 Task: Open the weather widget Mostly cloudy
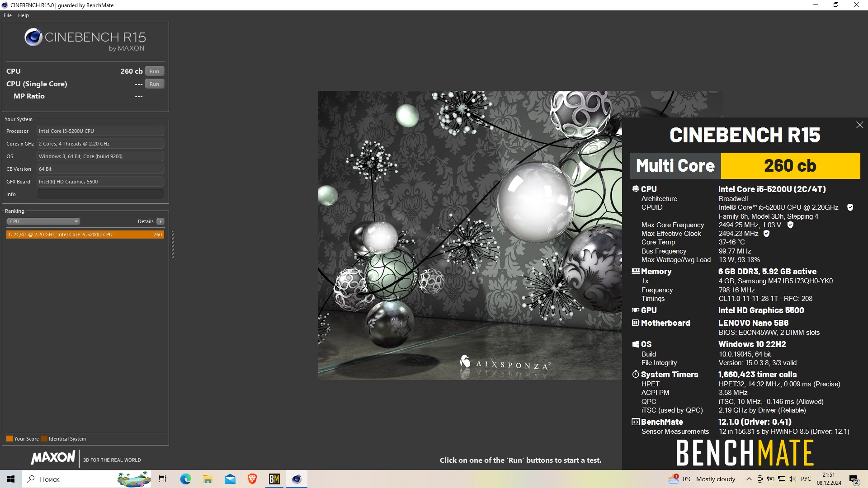click(x=702, y=479)
